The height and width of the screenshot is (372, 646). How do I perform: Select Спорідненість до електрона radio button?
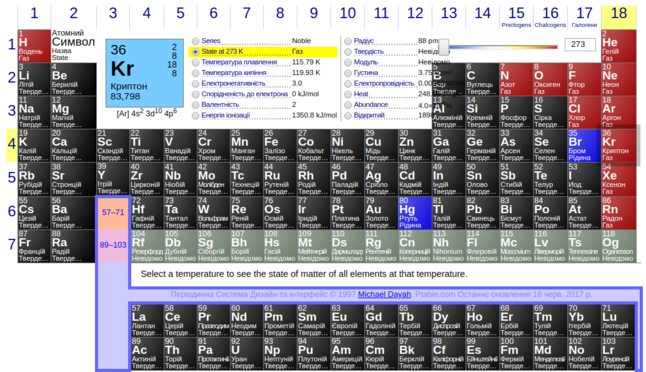(195, 95)
